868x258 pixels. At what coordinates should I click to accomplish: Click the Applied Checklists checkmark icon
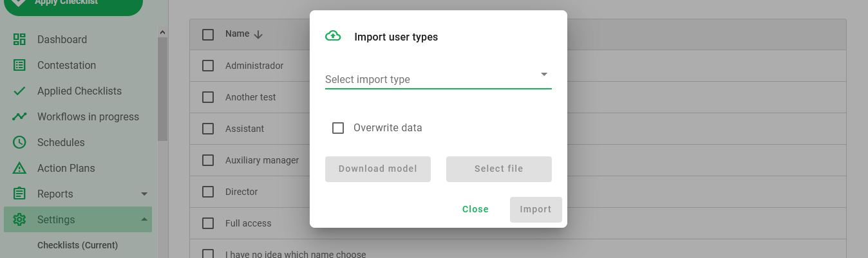[x=19, y=91]
